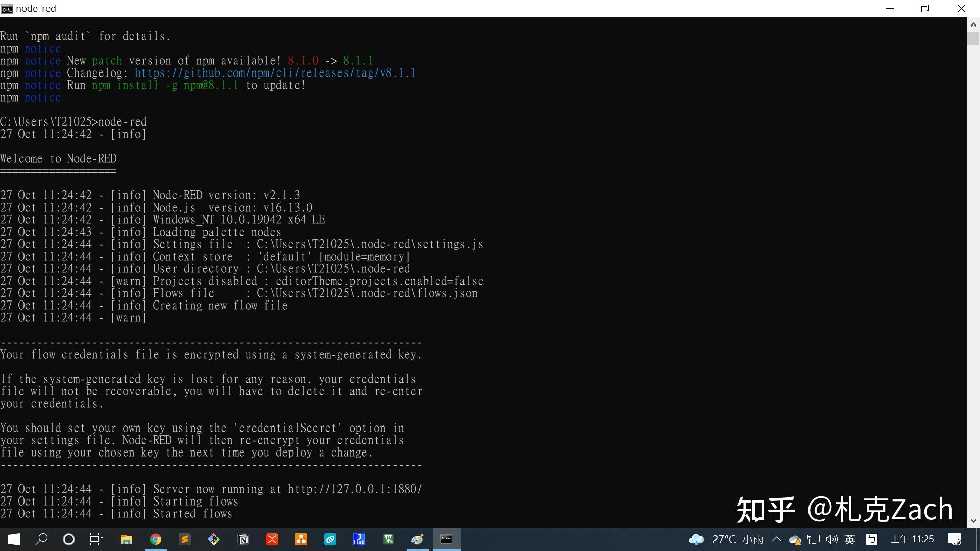Viewport: 980px width, 551px height.
Task: Click the npm changelog GitHub URL
Action: tap(275, 73)
